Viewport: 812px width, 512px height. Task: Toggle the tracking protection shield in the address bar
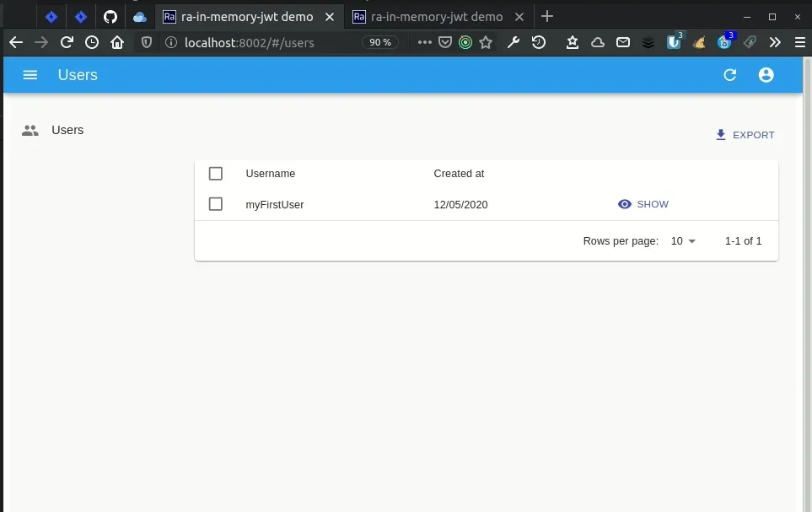pyautogui.click(x=144, y=42)
